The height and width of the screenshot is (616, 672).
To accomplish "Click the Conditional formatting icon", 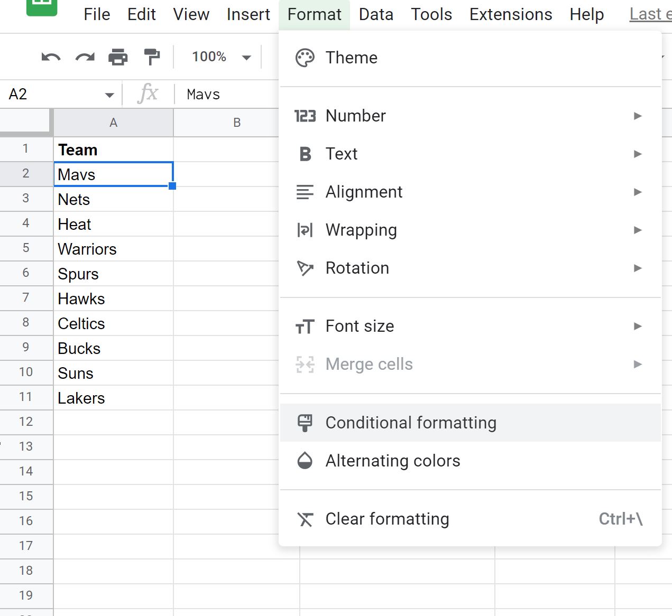I will (305, 423).
